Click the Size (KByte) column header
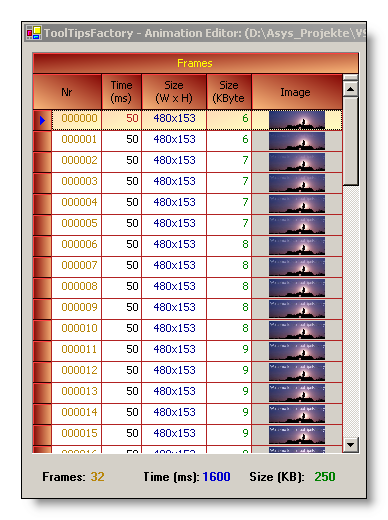Viewport: 388px width, 520px height. (229, 92)
